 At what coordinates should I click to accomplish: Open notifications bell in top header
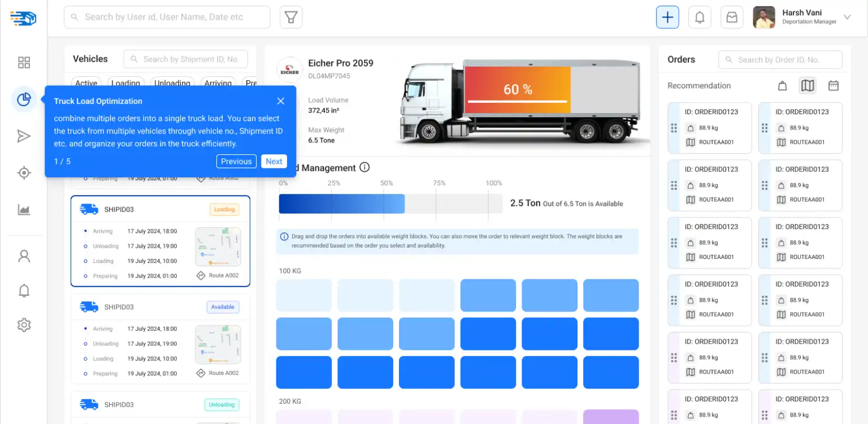(x=700, y=17)
